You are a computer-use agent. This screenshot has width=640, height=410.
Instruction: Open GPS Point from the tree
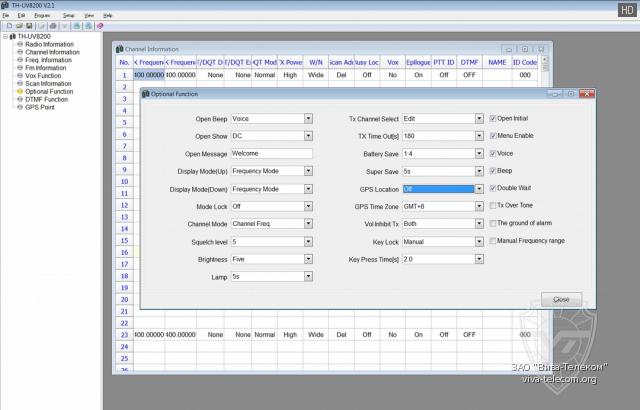pyautogui.click(x=39, y=106)
